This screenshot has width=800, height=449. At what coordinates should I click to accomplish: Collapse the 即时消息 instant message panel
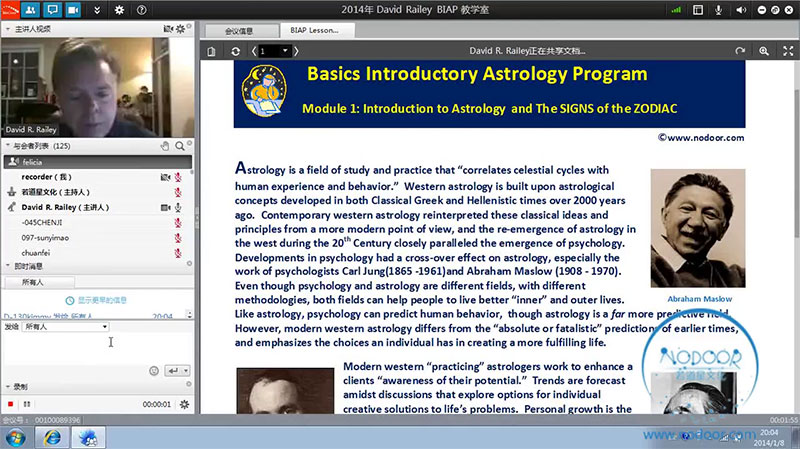(8, 266)
